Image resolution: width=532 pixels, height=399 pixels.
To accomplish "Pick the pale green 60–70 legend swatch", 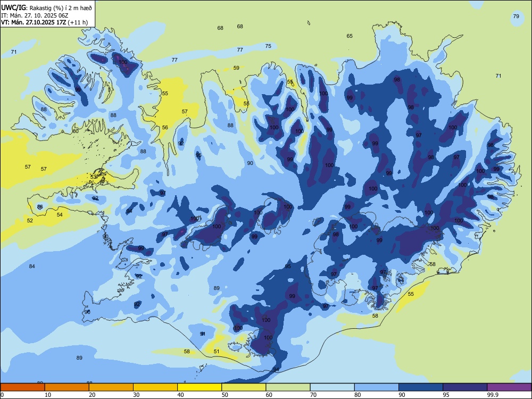I will 288,387.
